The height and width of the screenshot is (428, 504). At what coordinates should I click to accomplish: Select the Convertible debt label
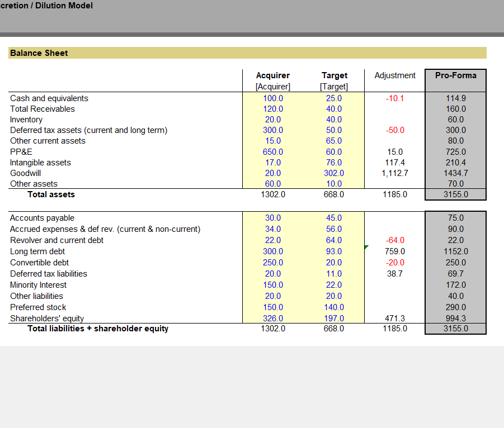(x=39, y=263)
